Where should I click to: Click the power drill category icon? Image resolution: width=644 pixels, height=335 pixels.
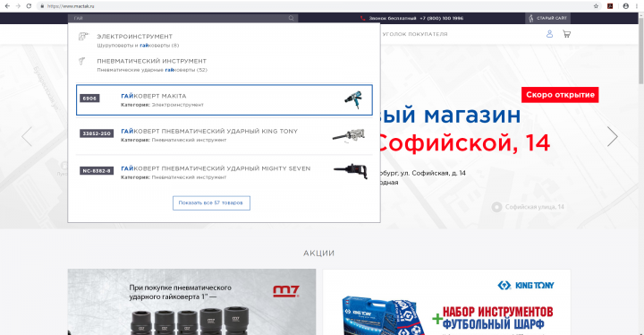[x=83, y=37]
